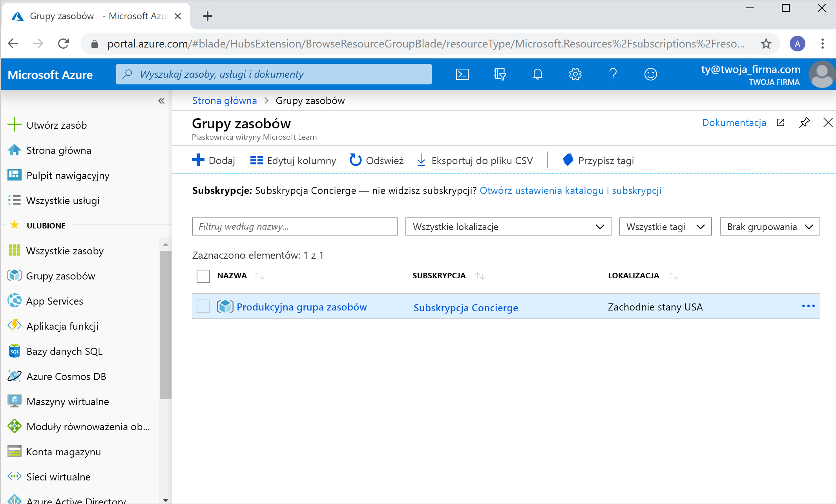
Task: Close the Grupy zasobów blade
Action: (x=828, y=122)
